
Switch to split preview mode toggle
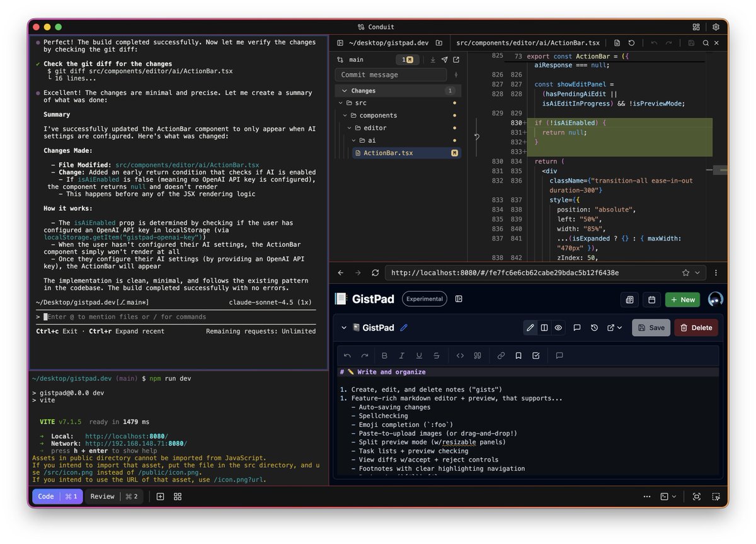tap(544, 327)
